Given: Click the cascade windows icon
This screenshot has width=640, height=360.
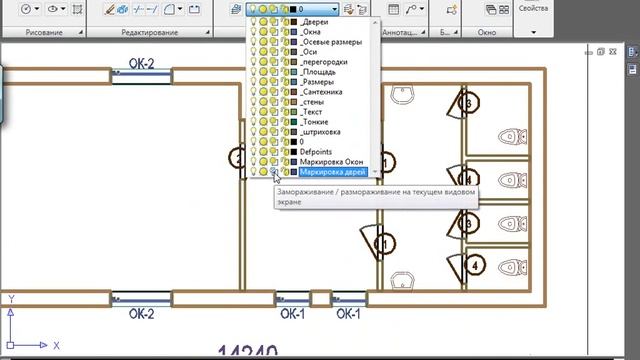Looking at the screenshot, I should [x=491, y=9].
